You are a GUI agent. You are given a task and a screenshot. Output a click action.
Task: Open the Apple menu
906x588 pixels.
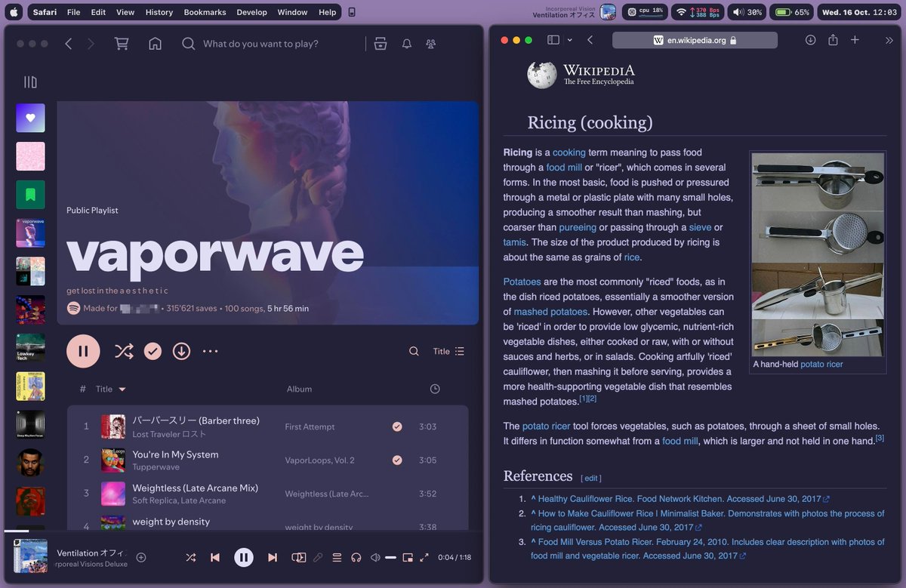point(15,12)
